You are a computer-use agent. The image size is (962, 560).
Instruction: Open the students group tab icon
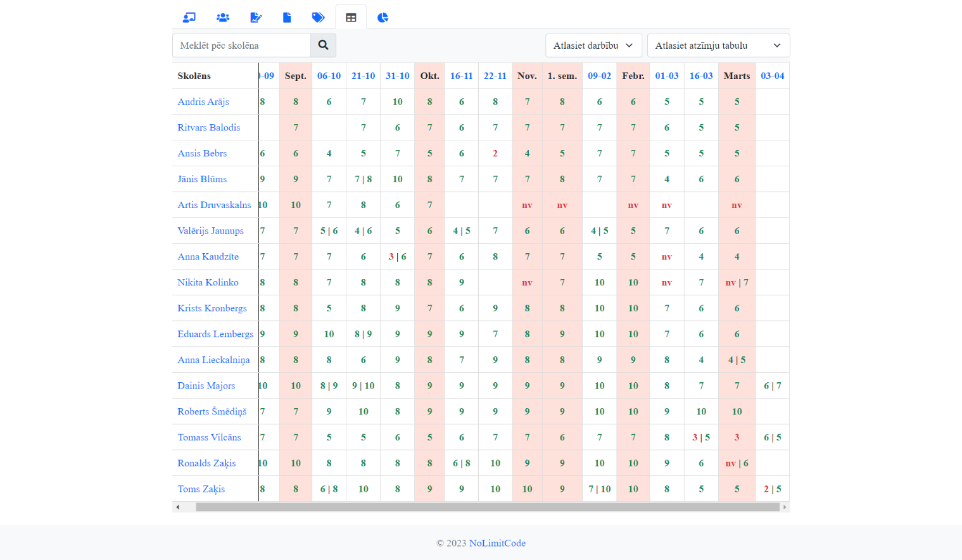(x=222, y=18)
